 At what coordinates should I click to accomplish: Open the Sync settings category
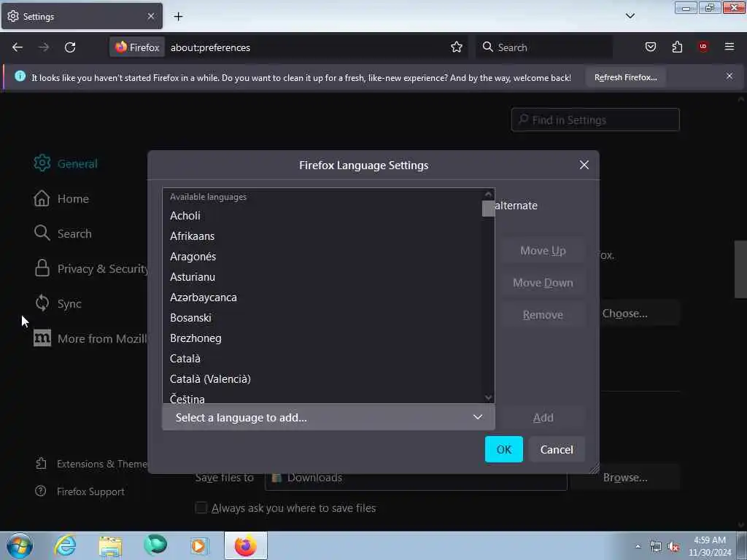point(57,303)
